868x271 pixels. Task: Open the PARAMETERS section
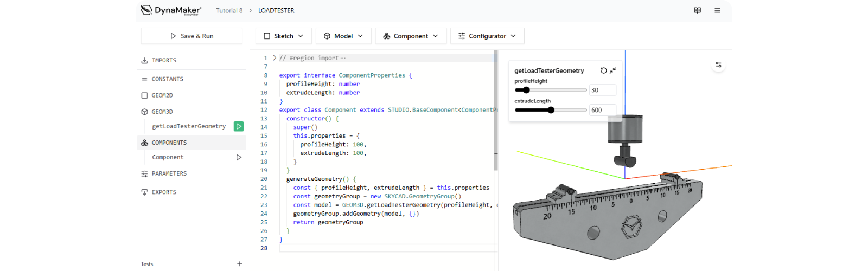(x=169, y=173)
